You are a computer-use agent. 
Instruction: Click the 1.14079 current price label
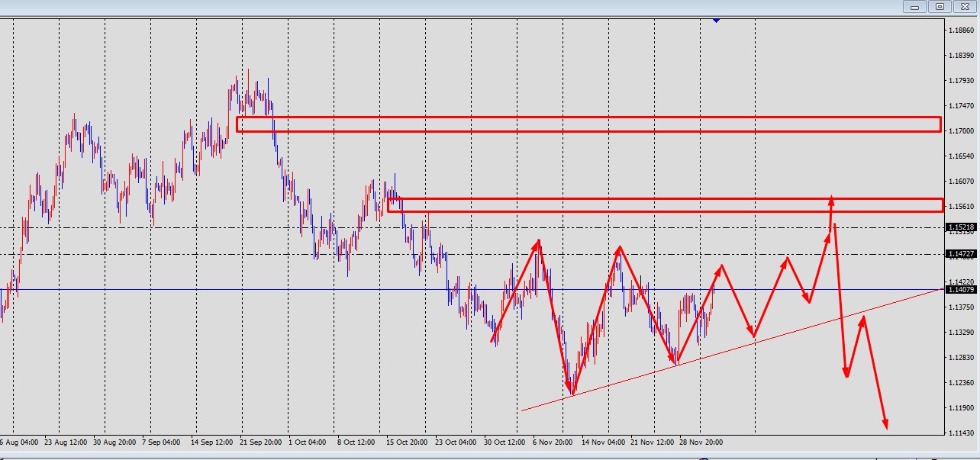[960, 290]
